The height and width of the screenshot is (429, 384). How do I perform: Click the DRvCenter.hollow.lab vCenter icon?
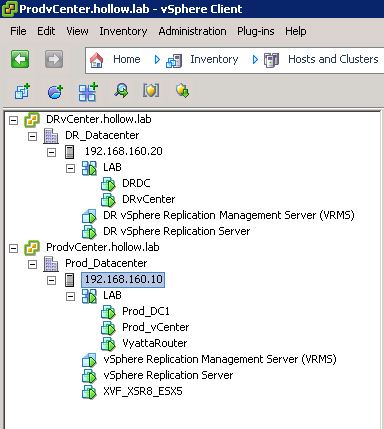32,120
